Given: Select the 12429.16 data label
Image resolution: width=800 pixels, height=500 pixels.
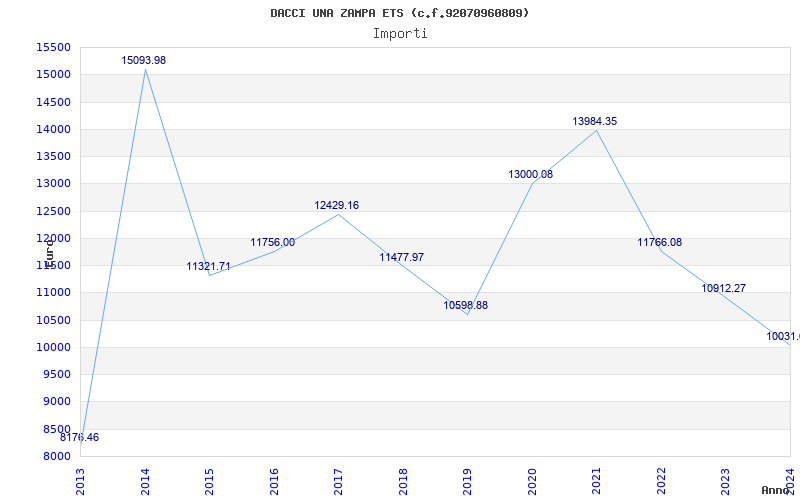Looking at the screenshot, I should (x=336, y=205).
